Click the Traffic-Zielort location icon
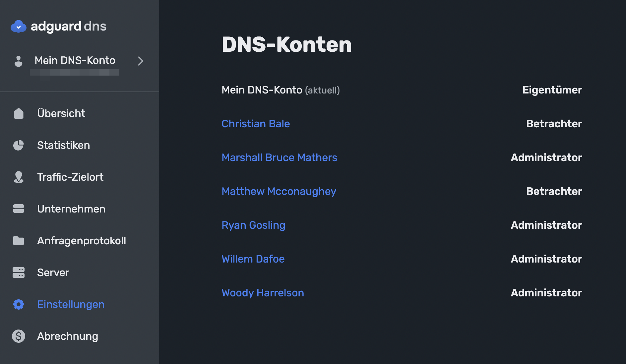Screen dimensions: 626x364 (19, 177)
